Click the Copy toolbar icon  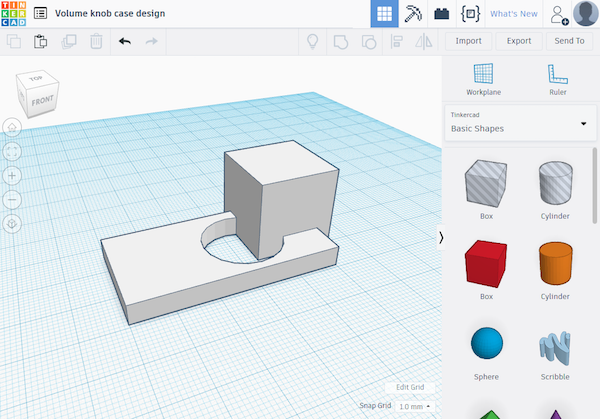point(14,41)
